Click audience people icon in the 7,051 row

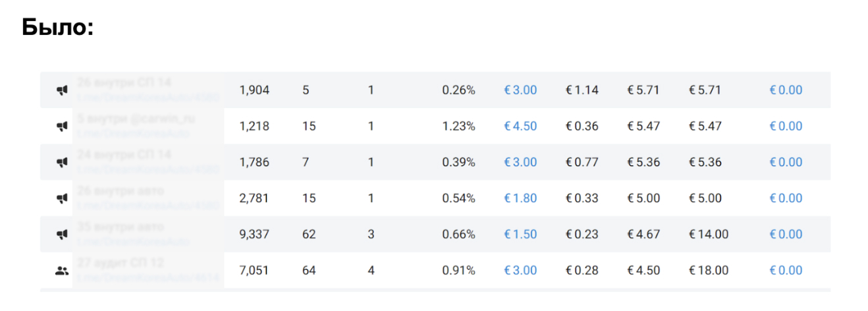tap(62, 270)
